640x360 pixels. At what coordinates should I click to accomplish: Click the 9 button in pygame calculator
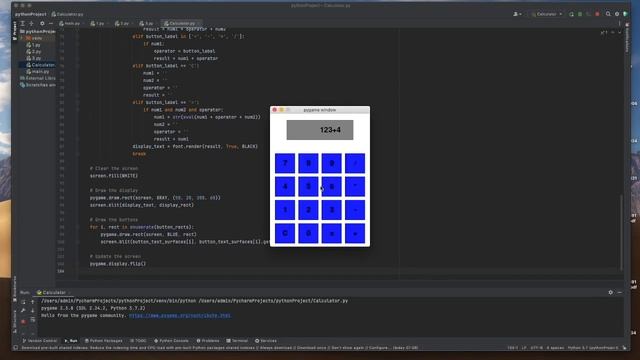point(331,163)
